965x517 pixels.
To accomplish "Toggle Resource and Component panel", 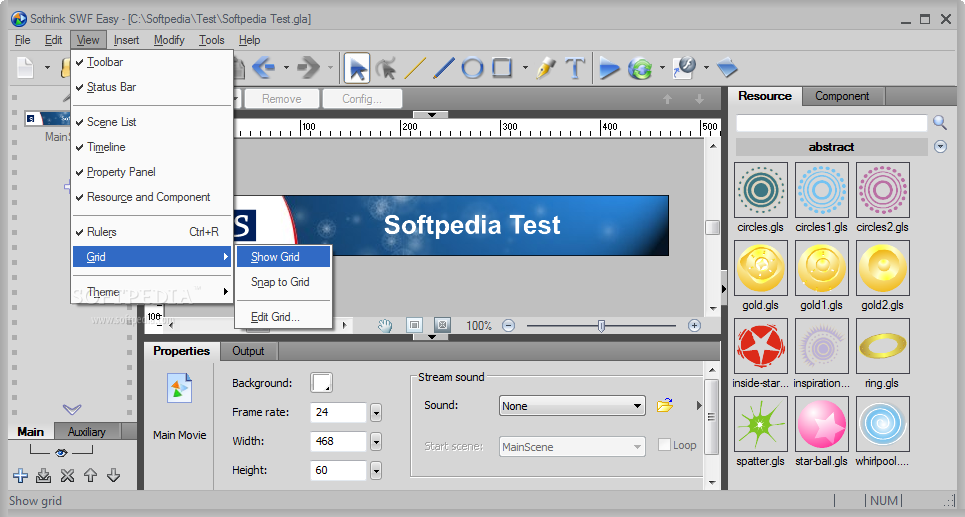I will [152, 197].
